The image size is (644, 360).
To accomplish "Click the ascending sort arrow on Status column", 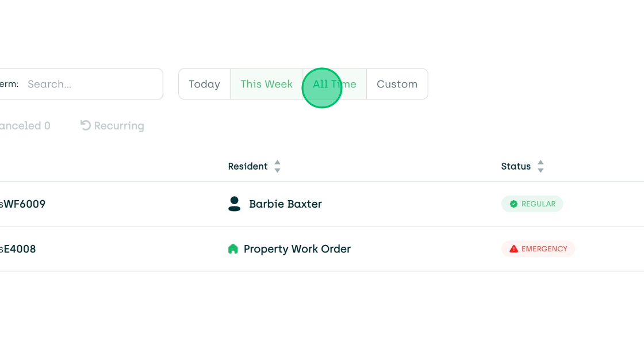I will 540,162.
